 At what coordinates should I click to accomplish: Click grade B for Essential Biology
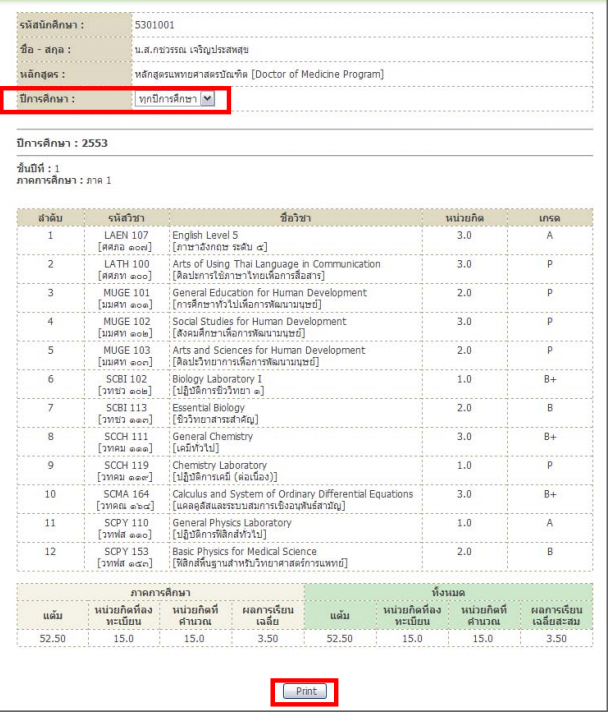550,408
